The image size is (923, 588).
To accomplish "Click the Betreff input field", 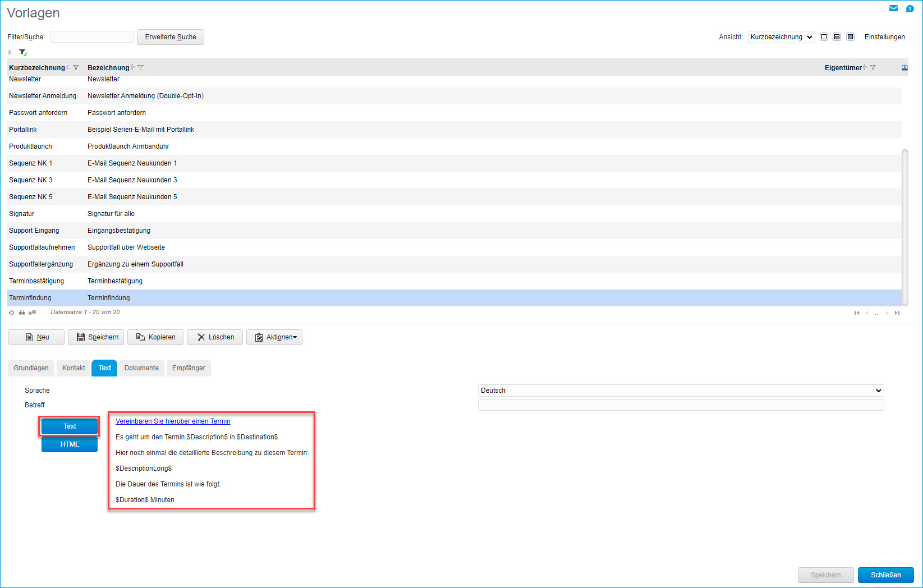I will pos(681,405).
